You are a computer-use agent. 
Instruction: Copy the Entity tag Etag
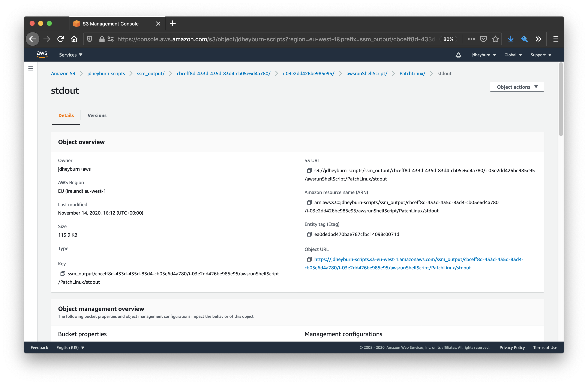(x=309, y=234)
